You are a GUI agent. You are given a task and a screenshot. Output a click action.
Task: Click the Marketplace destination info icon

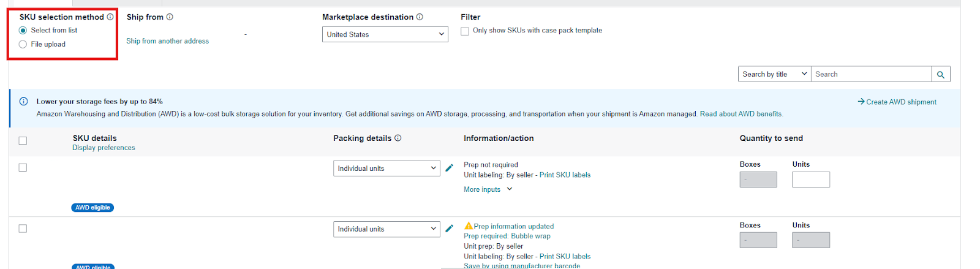(x=420, y=17)
